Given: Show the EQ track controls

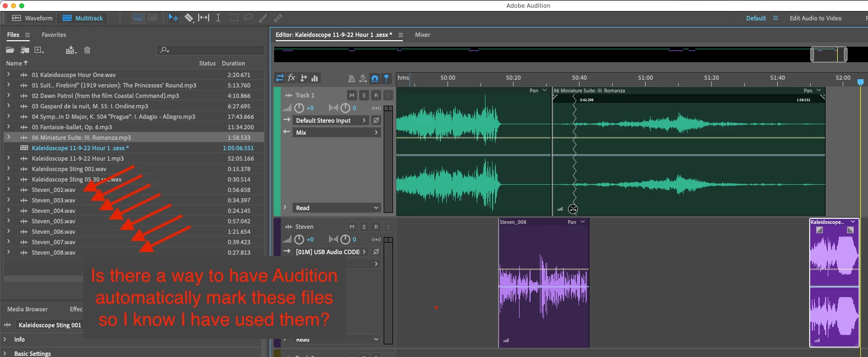Looking at the screenshot, I should pyautogui.click(x=315, y=78).
